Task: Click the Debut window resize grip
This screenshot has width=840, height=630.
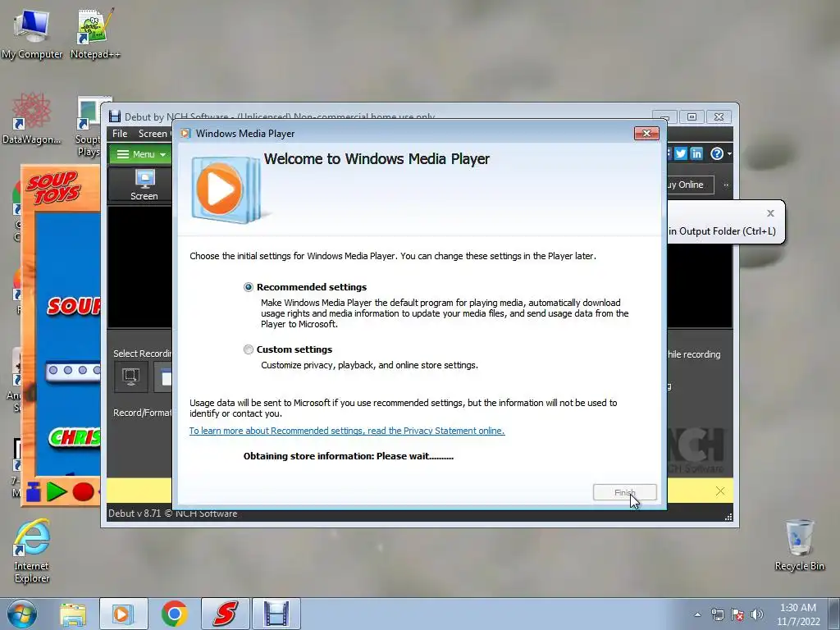Action: (x=728, y=517)
